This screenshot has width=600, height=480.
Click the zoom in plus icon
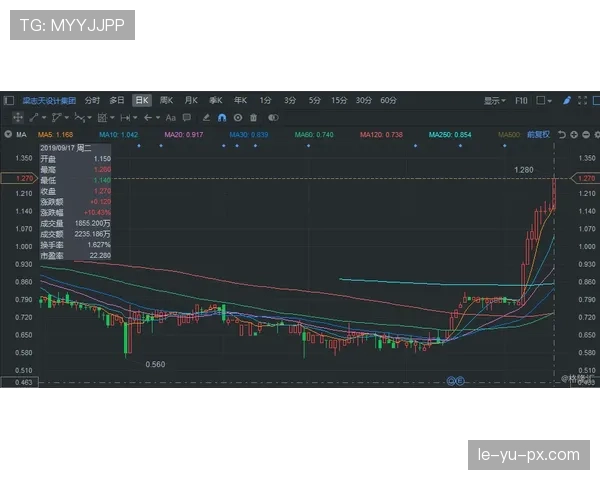pyautogui.click(x=573, y=135)
